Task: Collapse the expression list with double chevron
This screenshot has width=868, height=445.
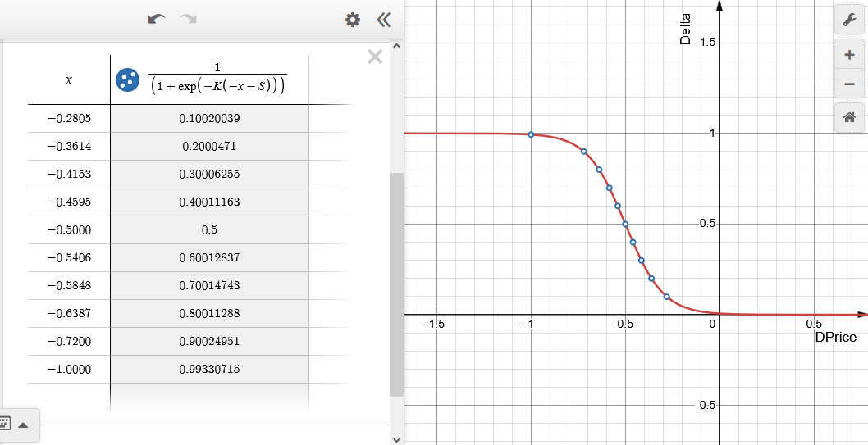Action: (384, 20)
